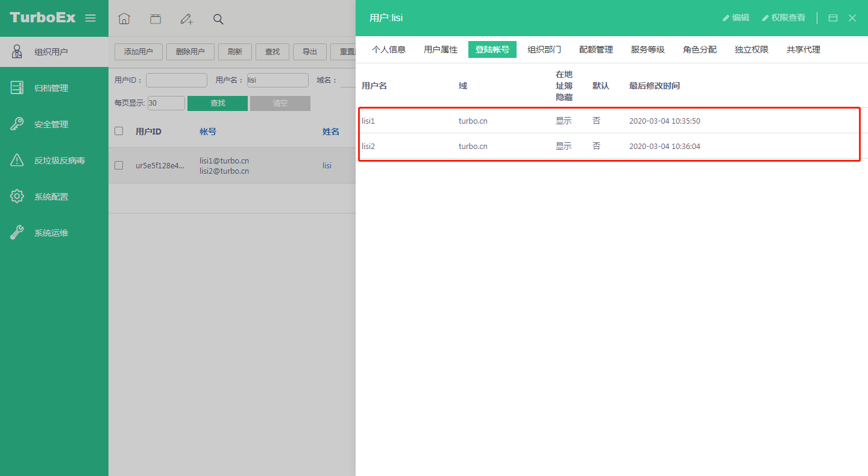Check the ur5e5f128e4 user row checkbox
The width and height of the screenshot is (868, 476).
point(119,165)
